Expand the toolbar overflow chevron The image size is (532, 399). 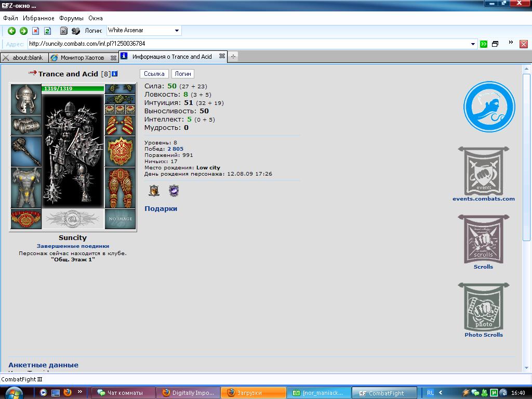coord(511,43)
